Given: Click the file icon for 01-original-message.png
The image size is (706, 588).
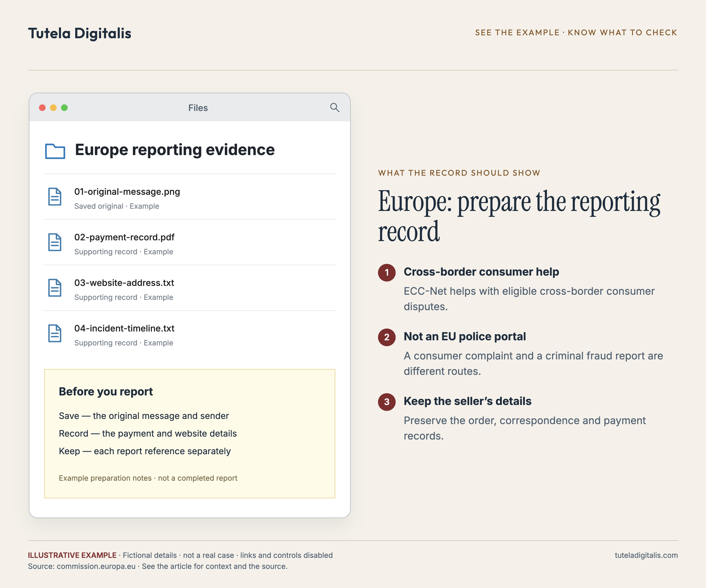Looking at the screenshot, I should point(55,197).
